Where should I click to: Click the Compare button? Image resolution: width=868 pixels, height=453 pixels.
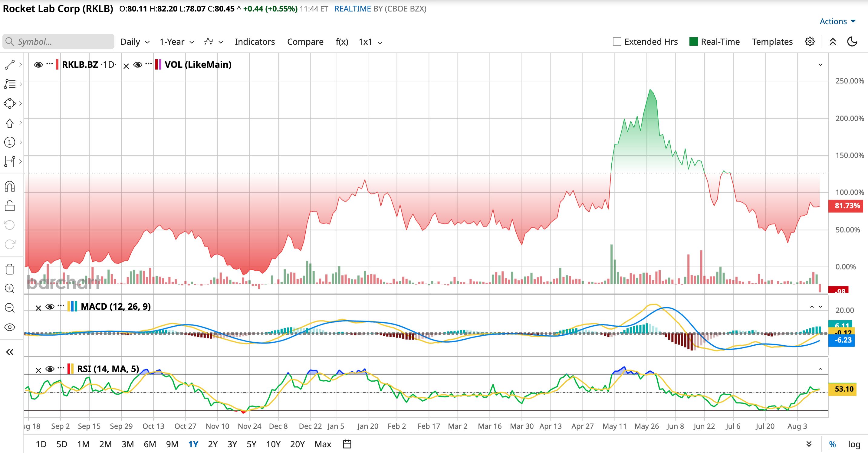point(305,42)
